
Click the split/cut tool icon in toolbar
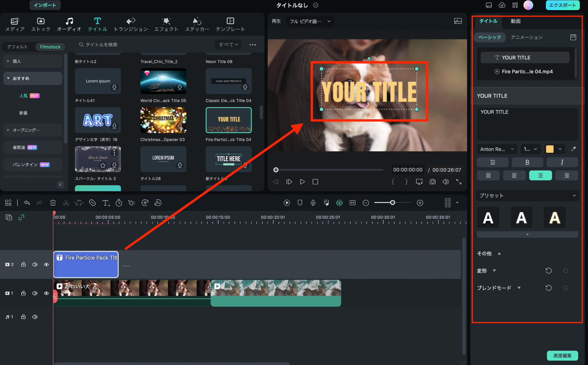(x=65, y=202)
